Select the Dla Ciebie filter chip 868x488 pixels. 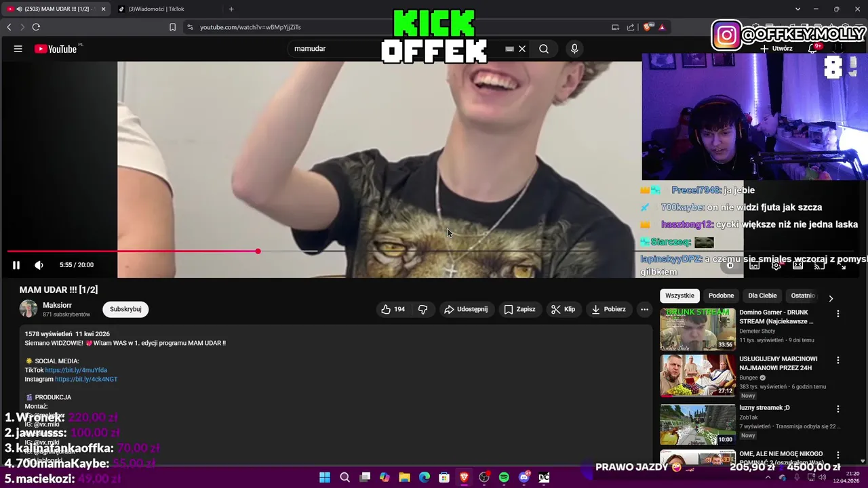[762, 296]
